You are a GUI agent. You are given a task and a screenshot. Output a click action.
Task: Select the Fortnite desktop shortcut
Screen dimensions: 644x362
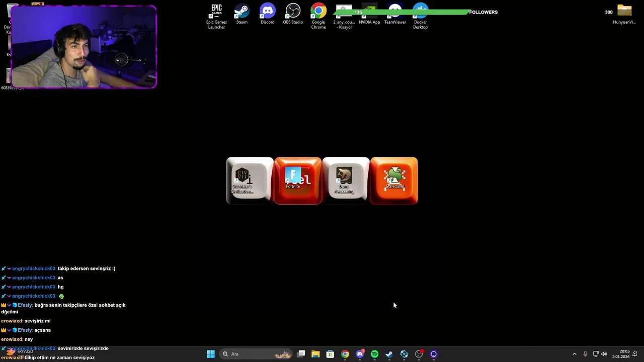pos(293,178)
